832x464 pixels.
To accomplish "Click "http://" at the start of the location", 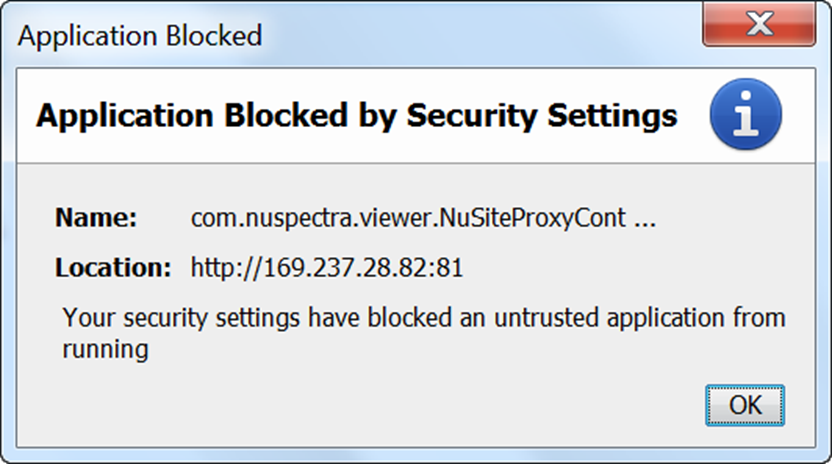I will pyautogui.click(x=220, y=268).
